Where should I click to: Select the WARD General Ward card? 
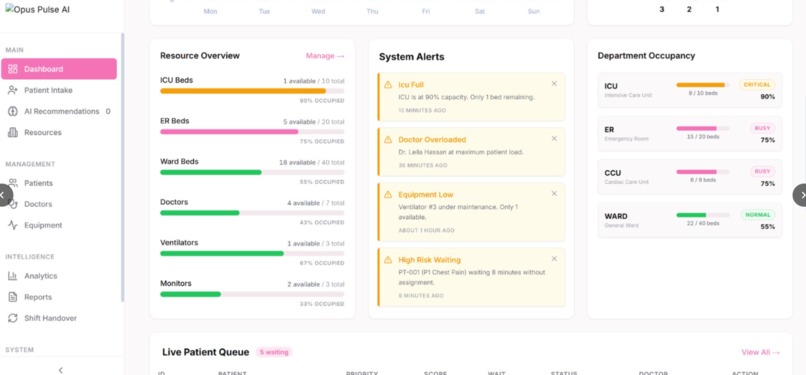pos(690,220)
